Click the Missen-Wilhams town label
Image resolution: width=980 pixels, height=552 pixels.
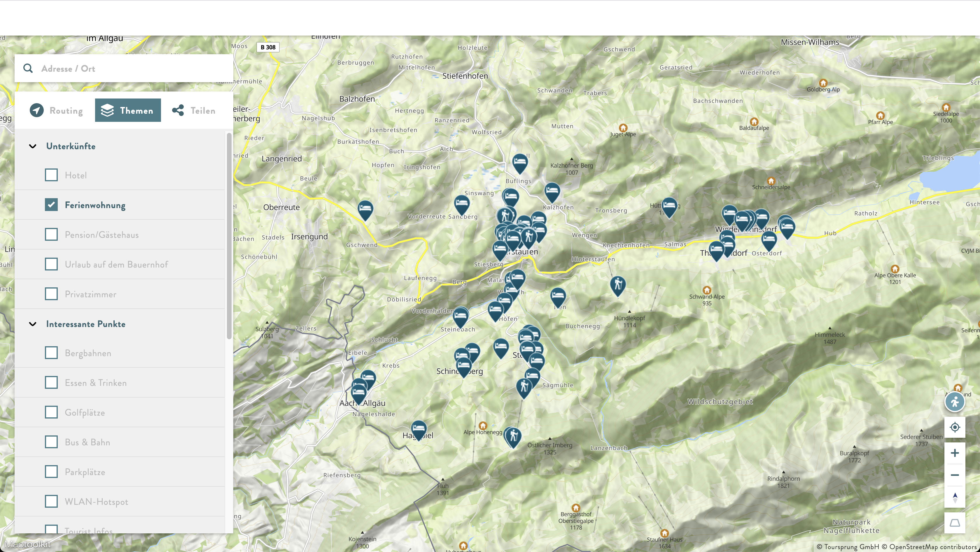pyautogui.click(x=810, y=42)
